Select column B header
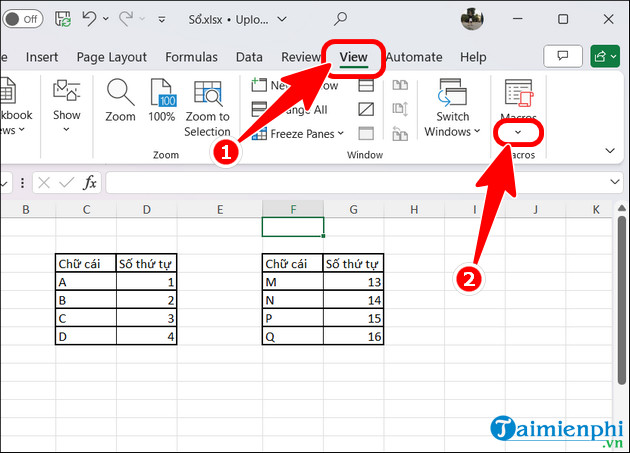Viewport: 630px width, 453px height. coord(26,209)
